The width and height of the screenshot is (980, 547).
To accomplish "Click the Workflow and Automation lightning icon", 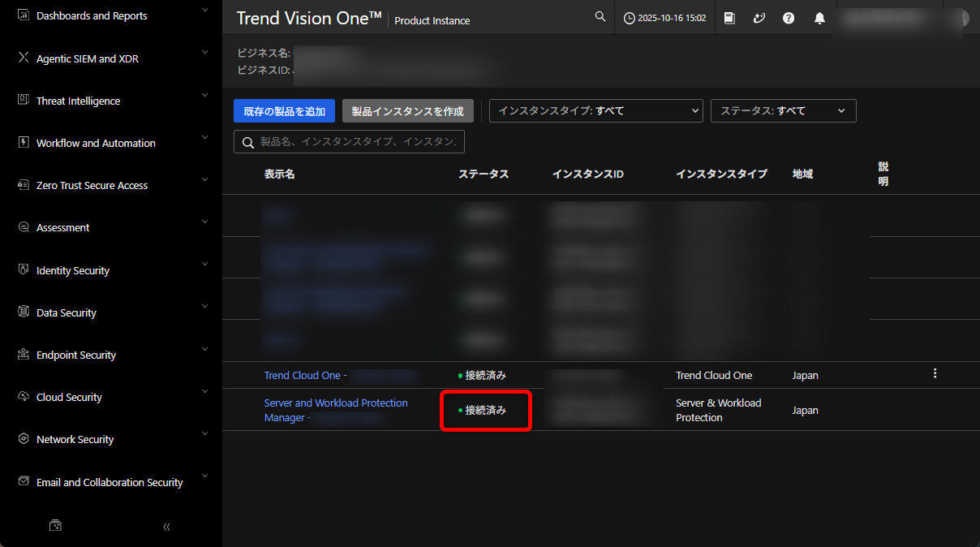I will (23, 142).
